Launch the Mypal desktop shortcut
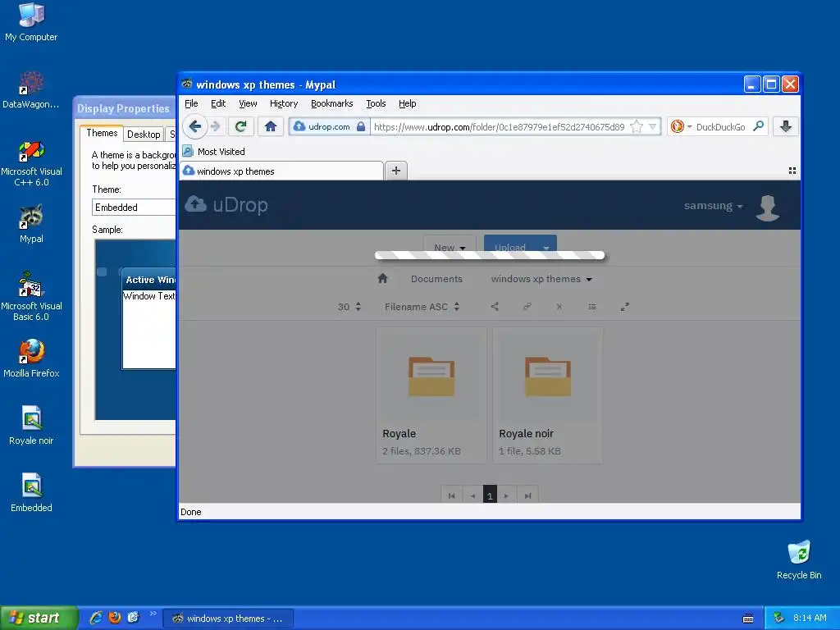Screen dimensions: 840x630 tap(31, 224)
